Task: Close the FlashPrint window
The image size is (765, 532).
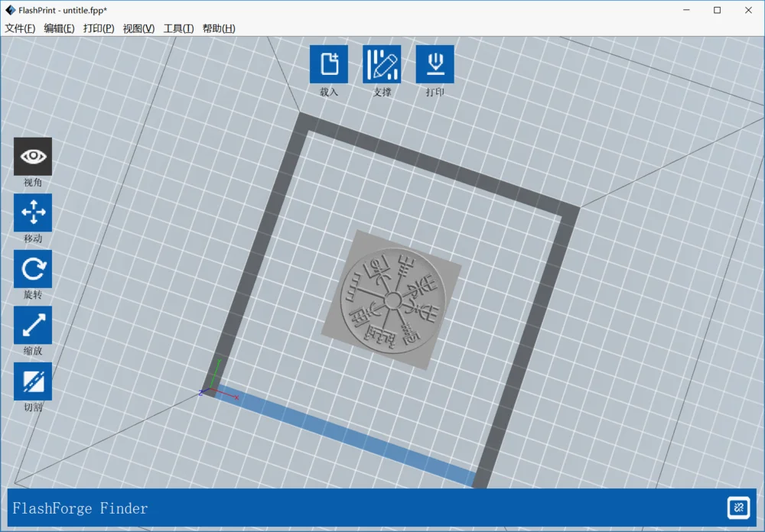Action: [x=748, y=10]
